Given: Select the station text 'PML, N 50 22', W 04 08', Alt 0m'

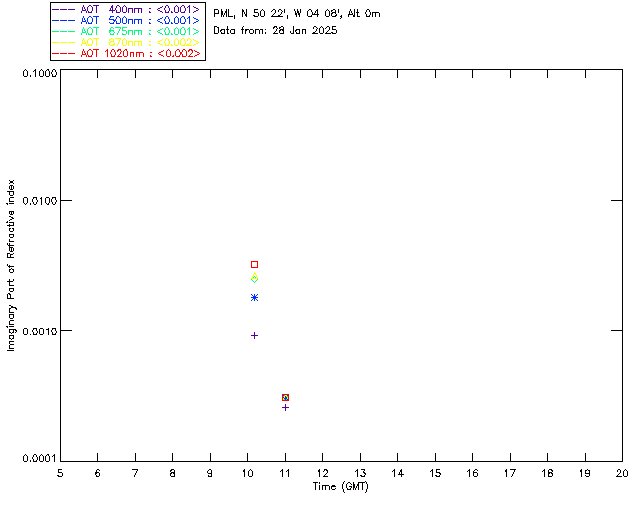Looking at the screenshot, I should (x=297, y=14).
